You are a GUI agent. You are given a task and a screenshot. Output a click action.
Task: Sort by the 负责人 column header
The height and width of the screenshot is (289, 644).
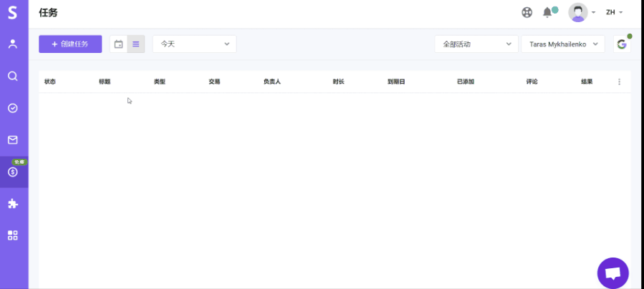(x=272, y=82)
